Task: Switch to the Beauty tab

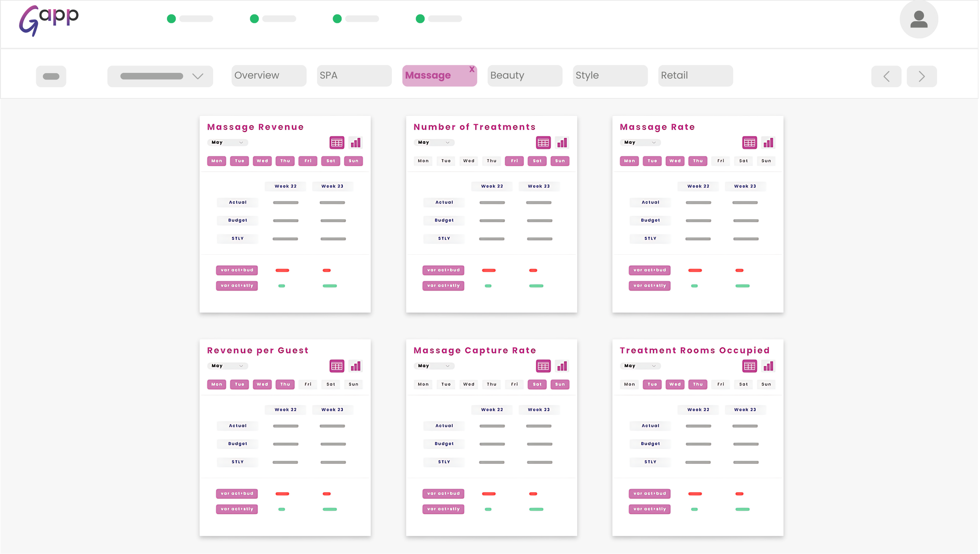Action: (x=525, y=76)
